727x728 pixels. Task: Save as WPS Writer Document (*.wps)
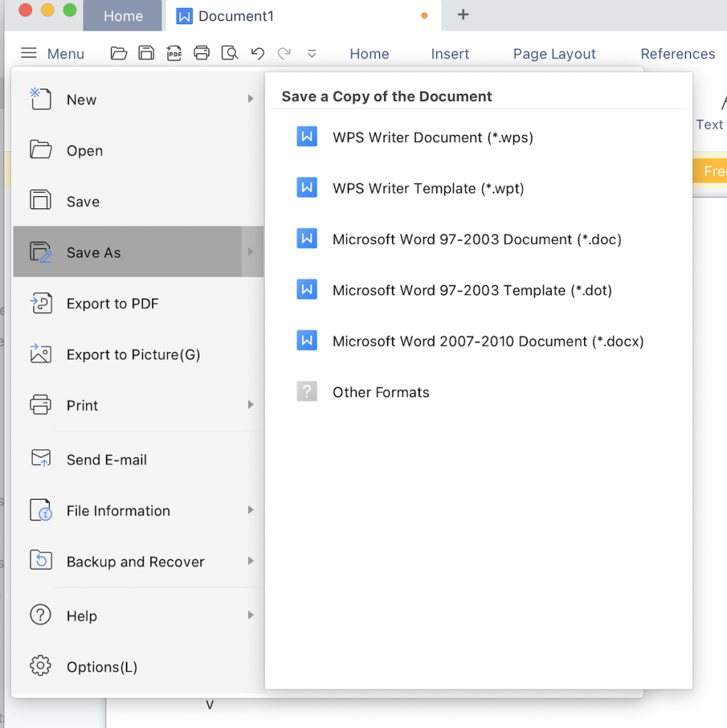[x=479, y=137]
